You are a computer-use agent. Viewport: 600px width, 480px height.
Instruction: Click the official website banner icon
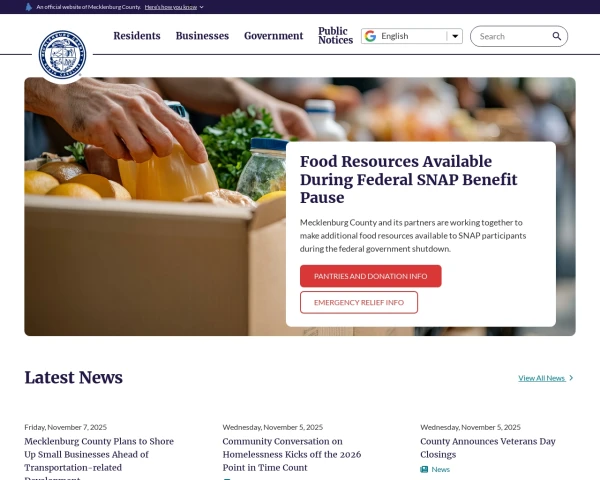(x=28, y=7)
